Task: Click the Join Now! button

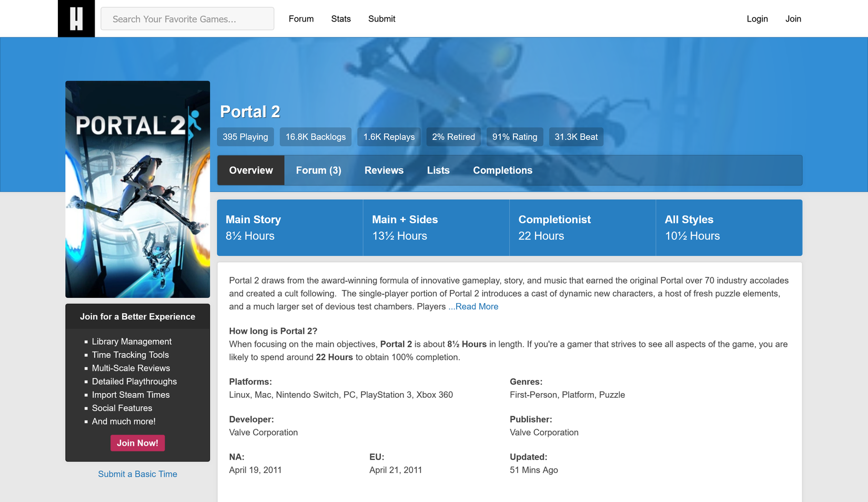Action: (137, 443)
